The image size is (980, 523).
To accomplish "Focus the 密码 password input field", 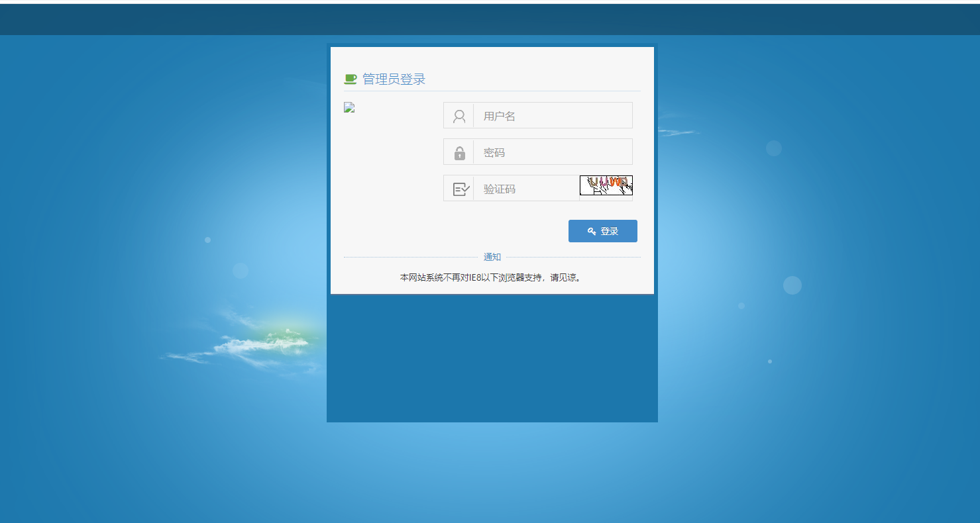I will 552,152.
